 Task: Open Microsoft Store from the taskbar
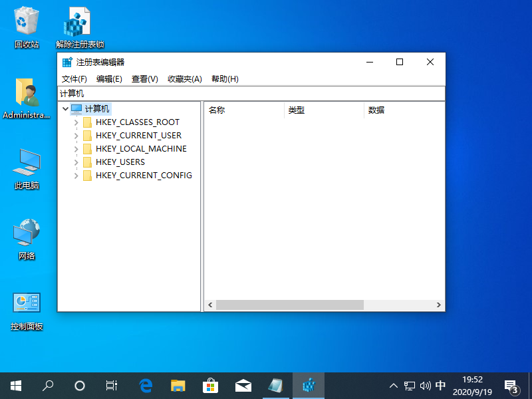210,385
